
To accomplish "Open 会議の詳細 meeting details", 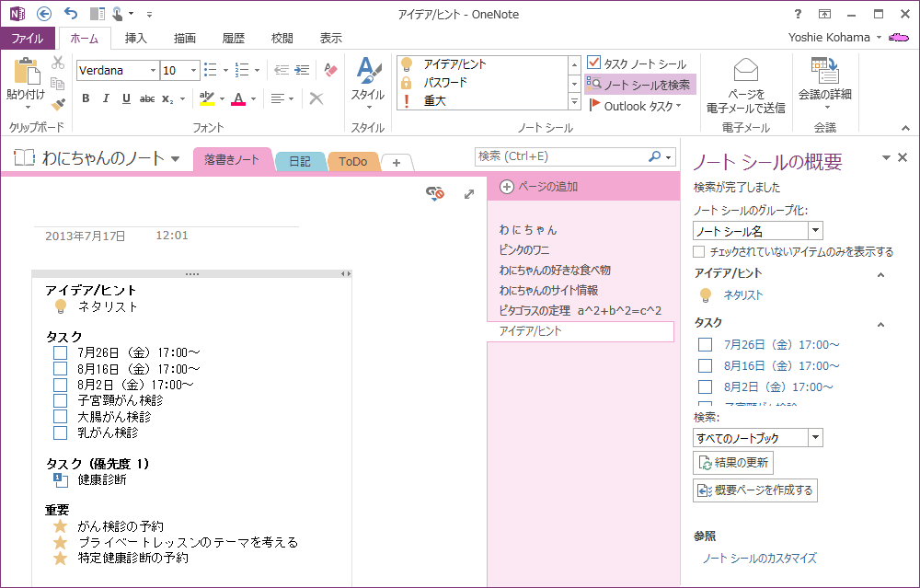I will [x=825, y=84].
